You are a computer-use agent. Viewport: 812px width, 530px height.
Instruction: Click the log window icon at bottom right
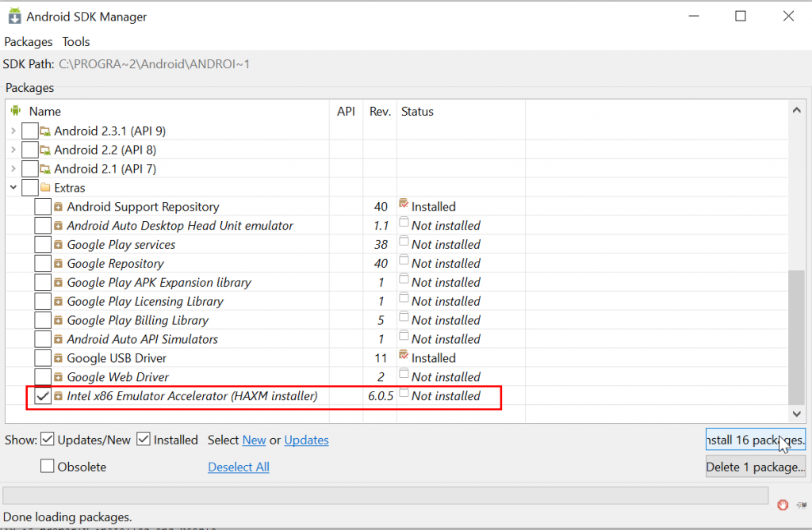(802, 505)
